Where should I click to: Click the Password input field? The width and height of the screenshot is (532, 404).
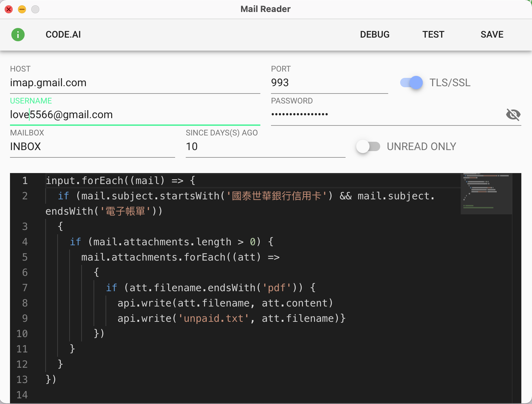(x=386, y=115)
